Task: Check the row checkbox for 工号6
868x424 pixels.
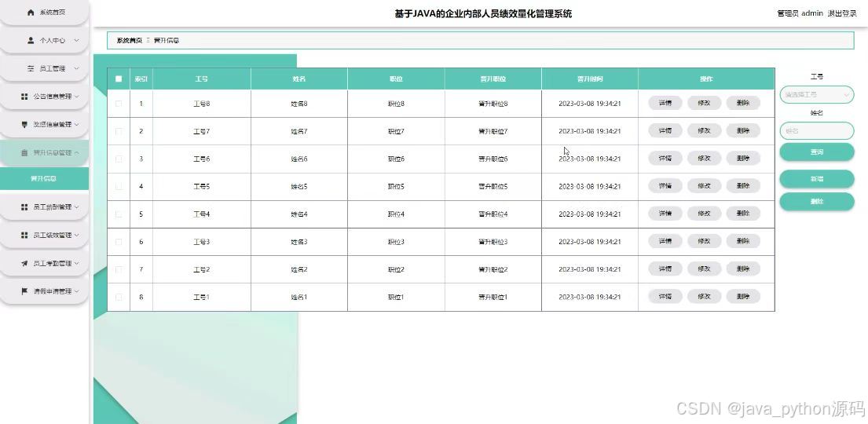Action: 119,159
